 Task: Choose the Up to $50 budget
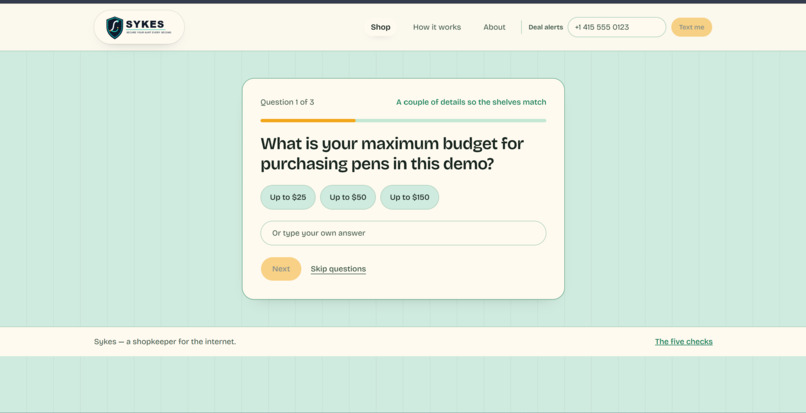[x=348, y=197]
